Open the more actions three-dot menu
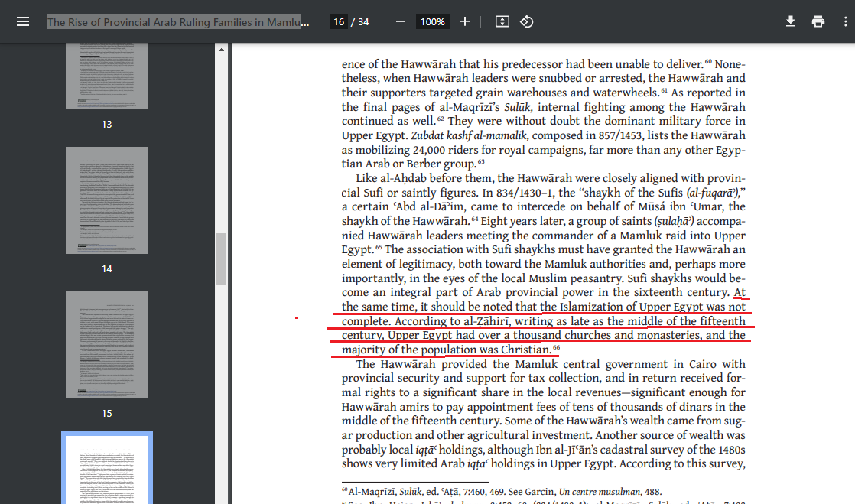Image resolution: width=855 pixels, height=504 pixels. (845, 22)
